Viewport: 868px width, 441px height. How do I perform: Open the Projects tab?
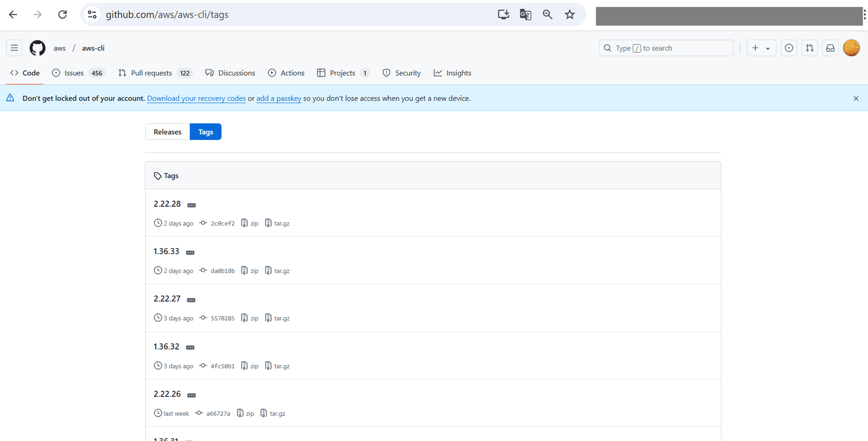[x=343, y=73]
